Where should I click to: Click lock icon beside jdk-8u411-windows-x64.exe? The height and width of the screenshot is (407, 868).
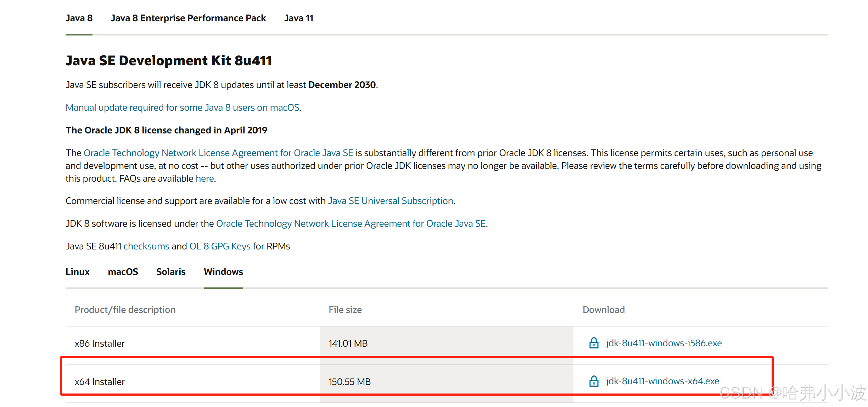pyautogui.click(x=594, y=381)
